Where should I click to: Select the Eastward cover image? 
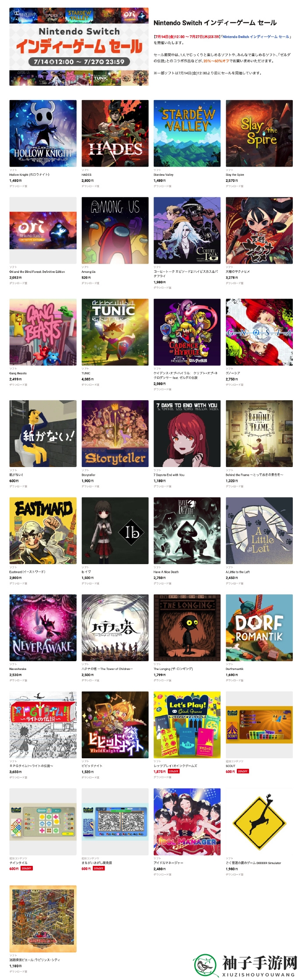43,531
